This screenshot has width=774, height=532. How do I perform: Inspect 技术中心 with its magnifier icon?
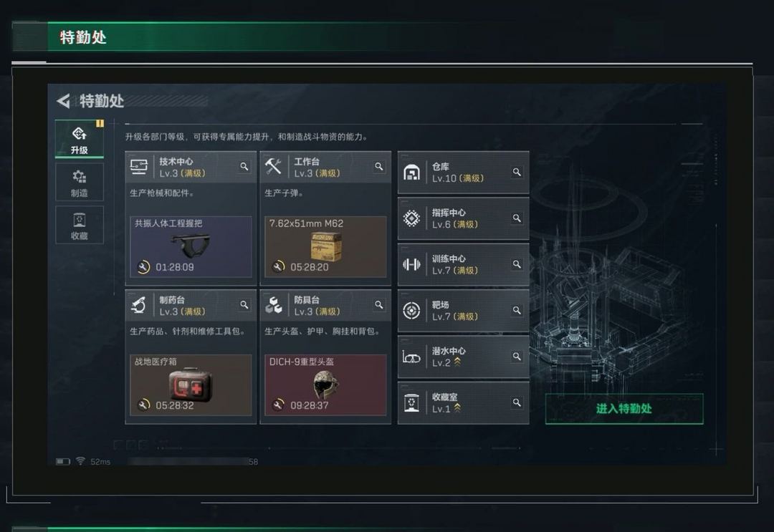[244, 167]
